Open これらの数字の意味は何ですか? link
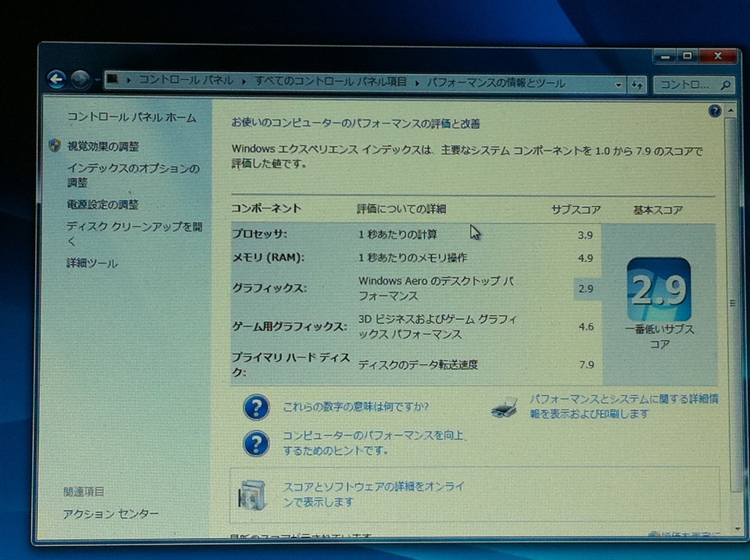This screenshot has height=560, width=750. 356,407
